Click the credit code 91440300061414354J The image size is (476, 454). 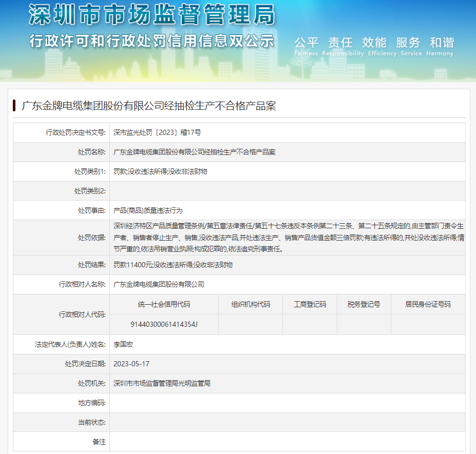(x=164, y=325)
